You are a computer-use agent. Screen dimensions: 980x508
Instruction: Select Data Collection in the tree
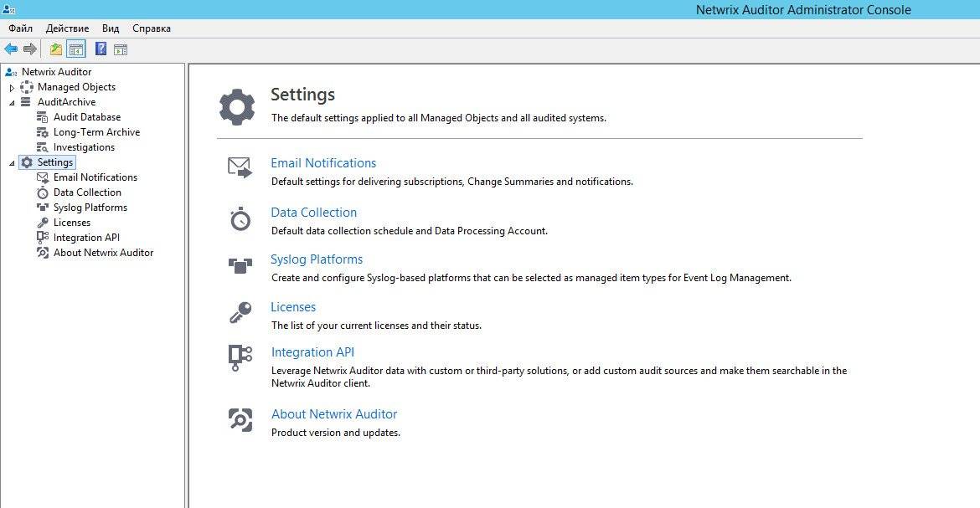[87, 192]
